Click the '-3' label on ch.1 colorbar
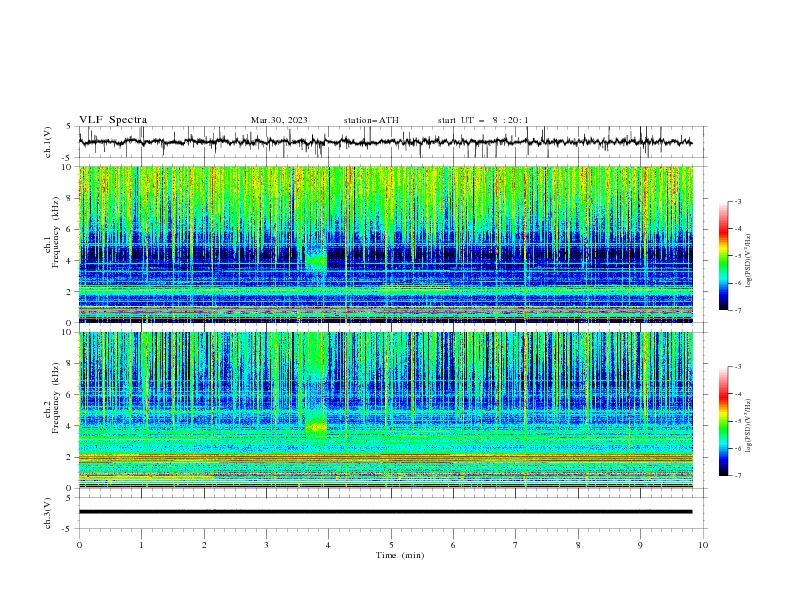The width and height of the screenshot is (792, 612). tap(737, 201)
